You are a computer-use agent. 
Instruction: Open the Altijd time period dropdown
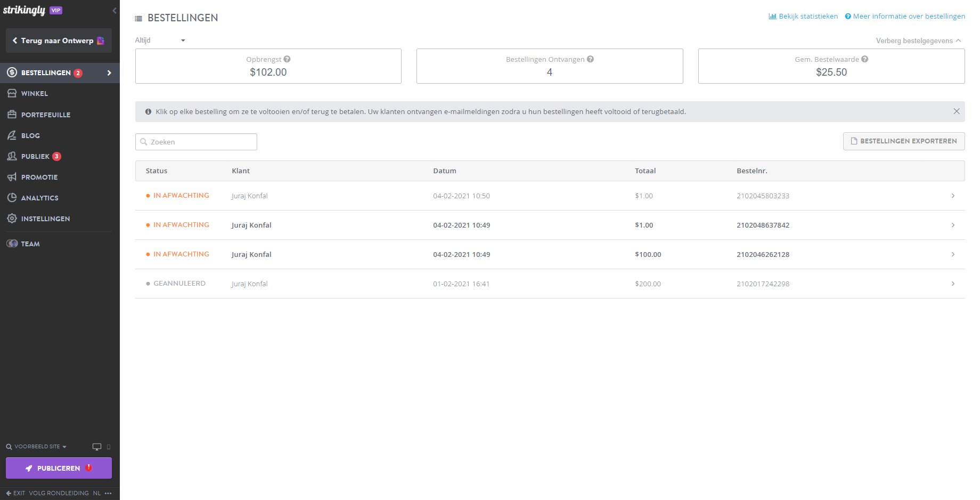pyautogui.click(x=160, y=41)
